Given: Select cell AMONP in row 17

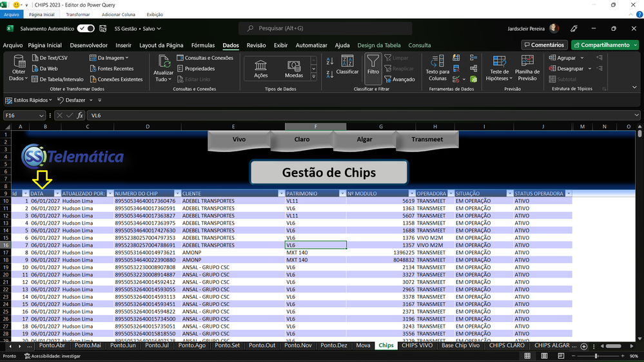Looking at the screenshot, I should (x=233, y=252).
